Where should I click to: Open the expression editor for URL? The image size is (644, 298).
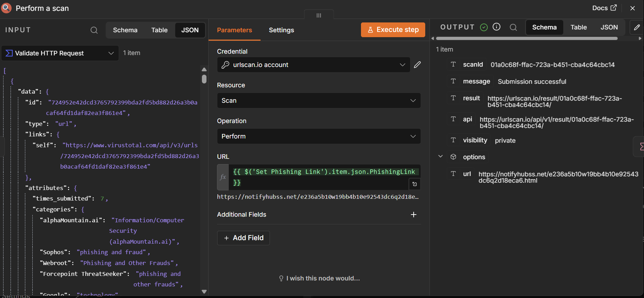click(x=415, y=184)
